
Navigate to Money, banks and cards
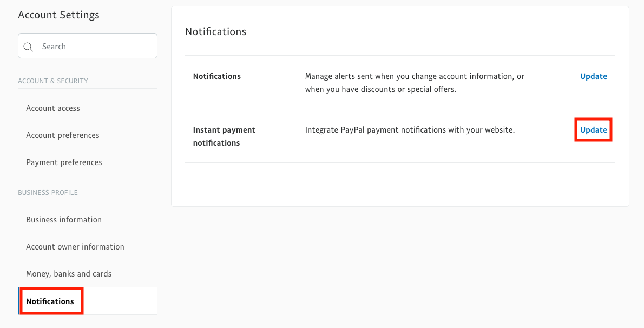coord(69,274)
